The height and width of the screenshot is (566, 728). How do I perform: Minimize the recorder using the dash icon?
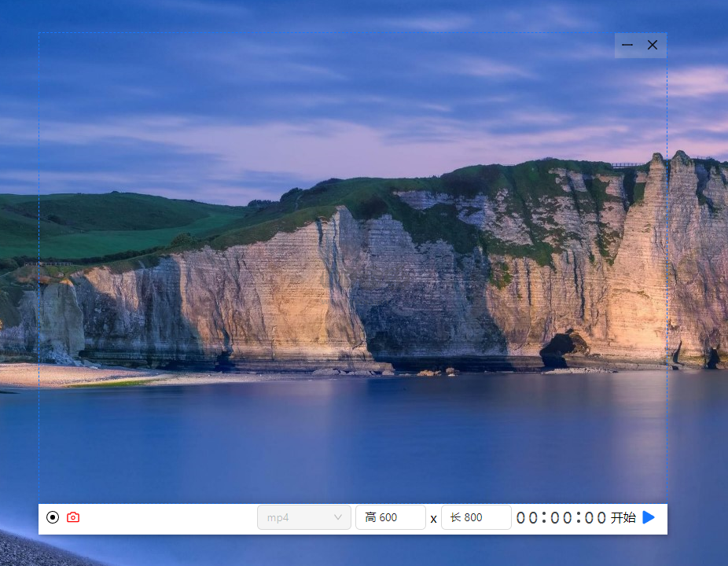point(627,45)
